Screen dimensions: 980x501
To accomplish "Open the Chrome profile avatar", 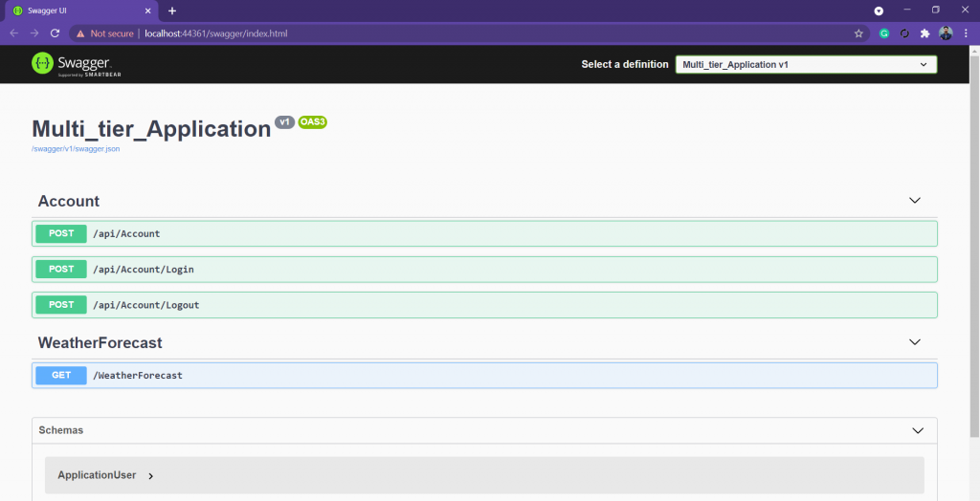I will click(x=946, y=33).
